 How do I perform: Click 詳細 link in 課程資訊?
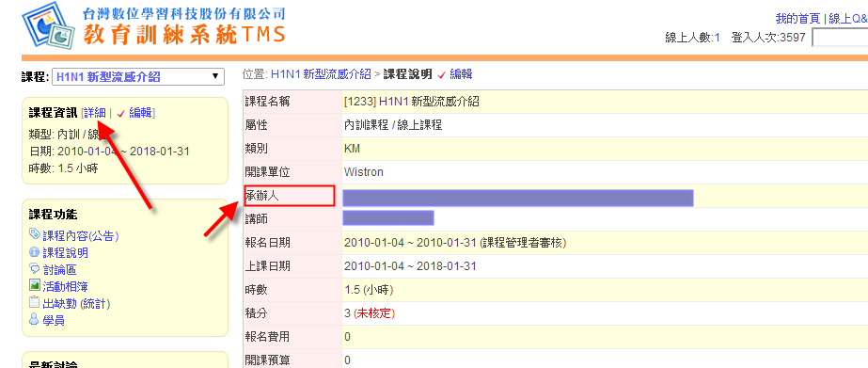[x=95, y=113]
